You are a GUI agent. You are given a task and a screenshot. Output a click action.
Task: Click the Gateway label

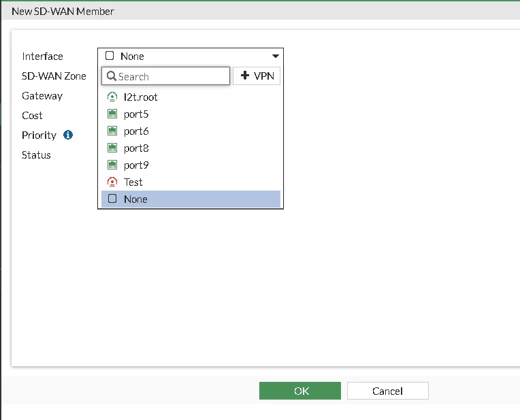[x=42, y=96]
